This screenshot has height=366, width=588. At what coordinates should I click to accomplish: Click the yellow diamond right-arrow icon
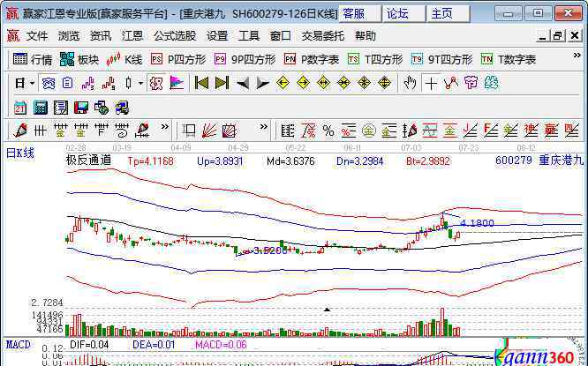tap(303, 83)
